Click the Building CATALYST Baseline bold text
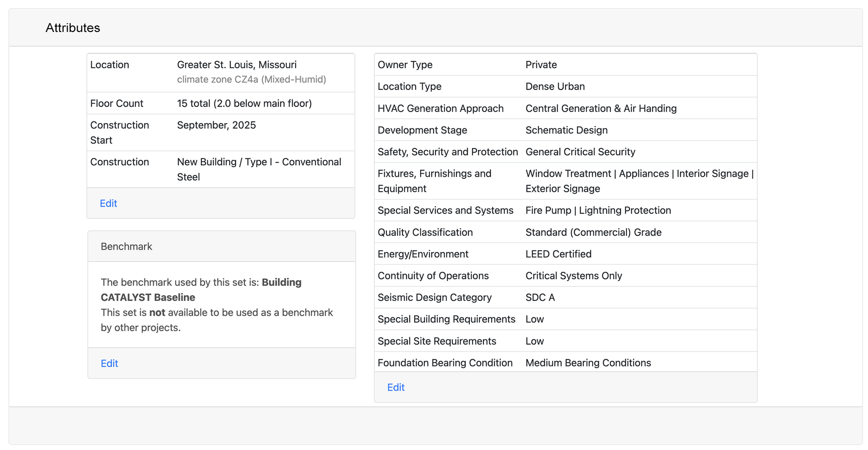Image resolution: width=868 pixels, height=450 pixels. (x=200, y=290)
